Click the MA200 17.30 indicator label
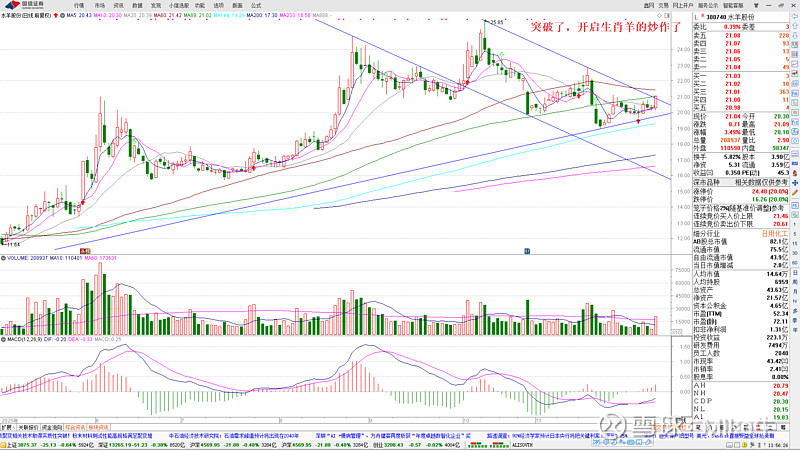 (x=262, y=16)
